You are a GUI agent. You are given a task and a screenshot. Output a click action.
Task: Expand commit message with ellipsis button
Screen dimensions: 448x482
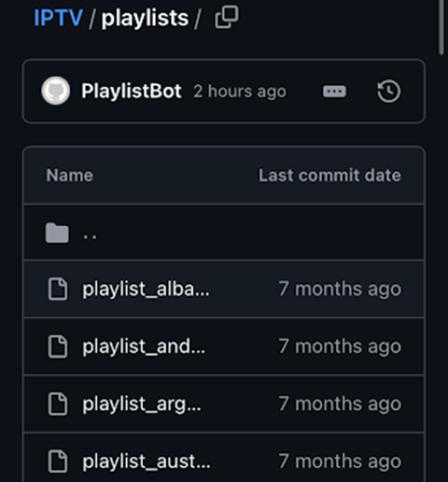pos(334,92)
